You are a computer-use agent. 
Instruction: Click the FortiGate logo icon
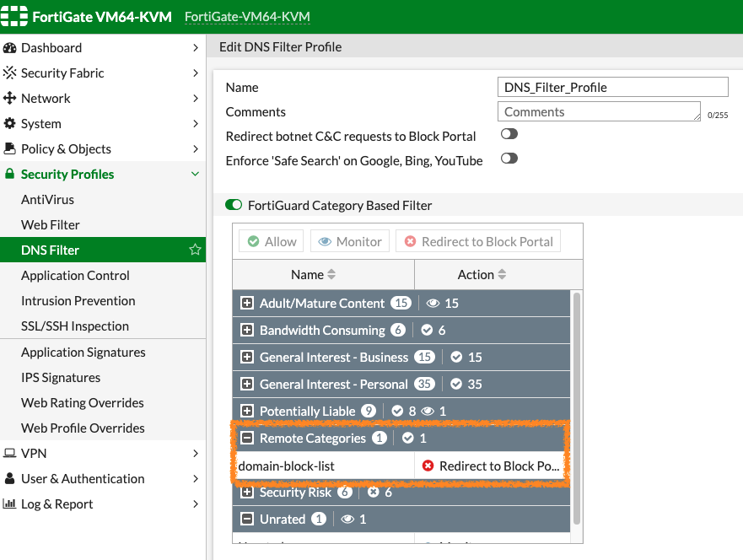tap(13, 17)
